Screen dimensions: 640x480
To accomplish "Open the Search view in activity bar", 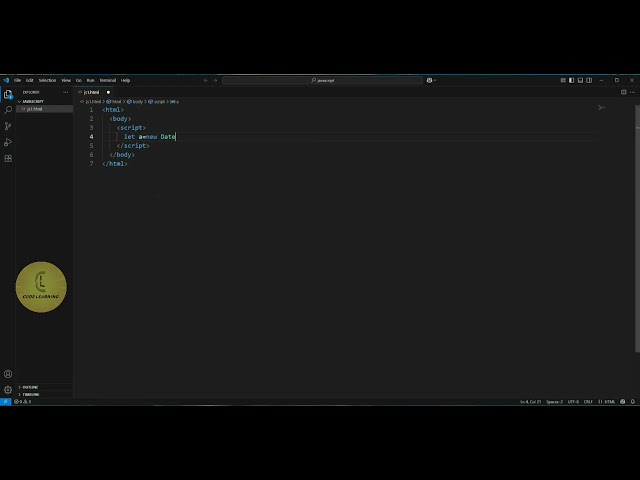I will point(8,110).
